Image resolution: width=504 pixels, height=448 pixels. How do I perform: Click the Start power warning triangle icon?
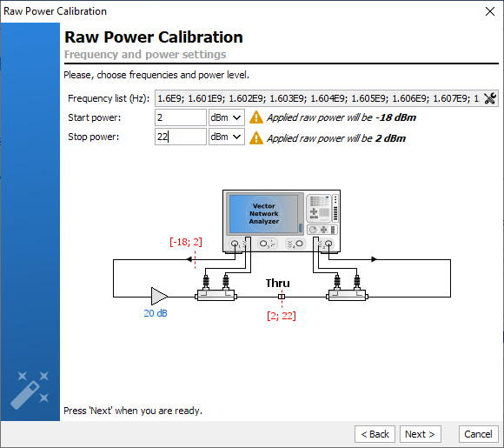256,117
